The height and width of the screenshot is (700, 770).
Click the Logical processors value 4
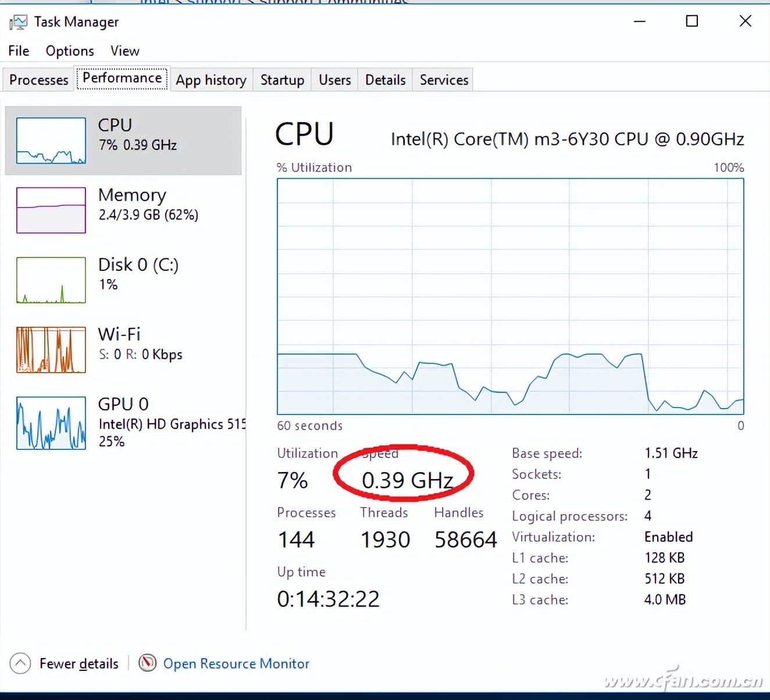(x=648, y=516)
